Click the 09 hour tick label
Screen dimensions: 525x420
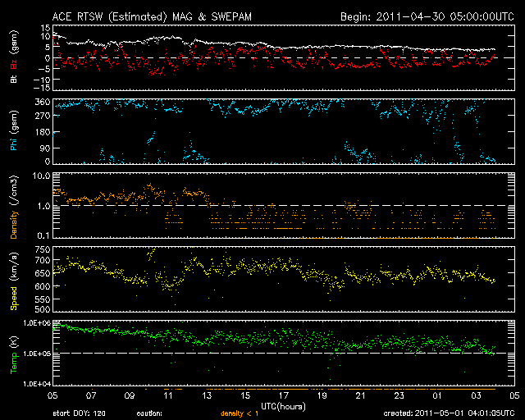(x=130, y=395)
